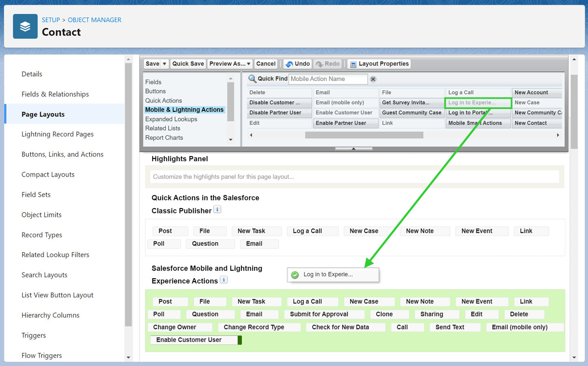Click info icon beside Experience Actions heading

(224, 280)
